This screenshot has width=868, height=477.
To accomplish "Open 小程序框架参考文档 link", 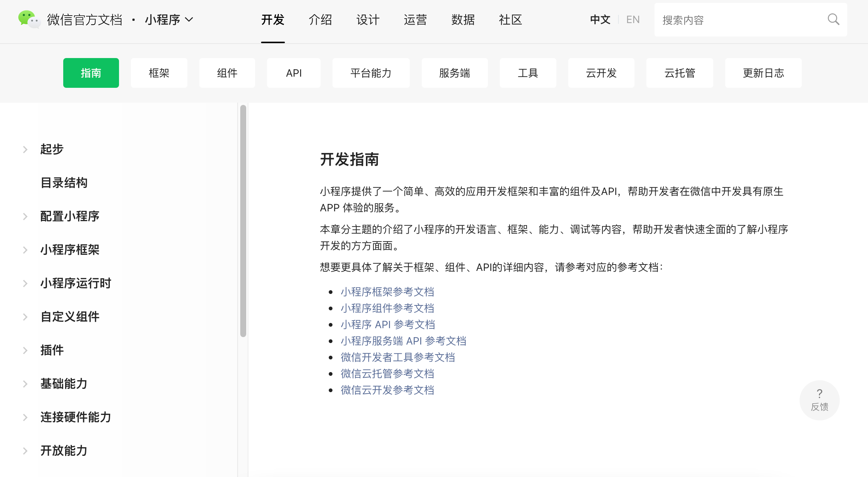I will click(x=387, y=292).
